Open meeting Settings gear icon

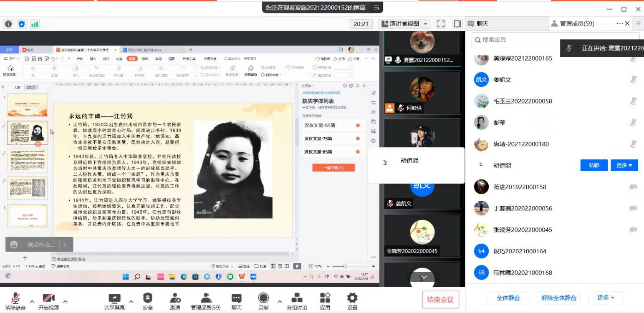point(352,298)
